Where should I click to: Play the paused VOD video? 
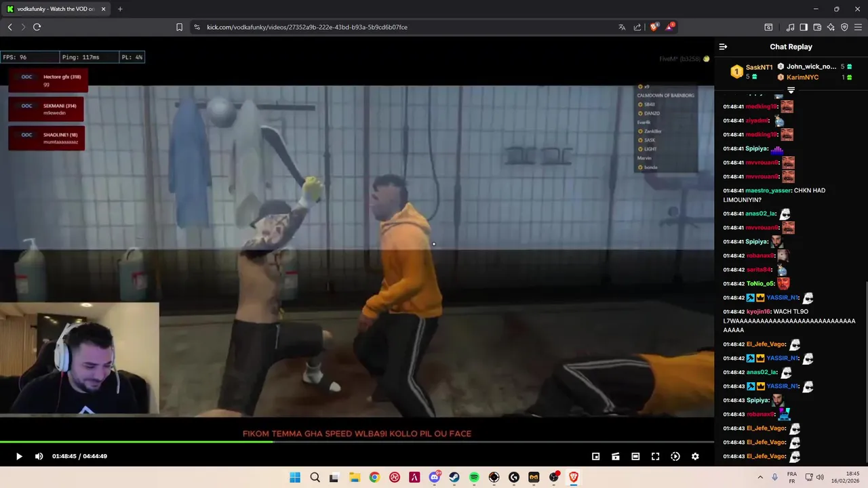pyautogui.click(x=19, y=456)
